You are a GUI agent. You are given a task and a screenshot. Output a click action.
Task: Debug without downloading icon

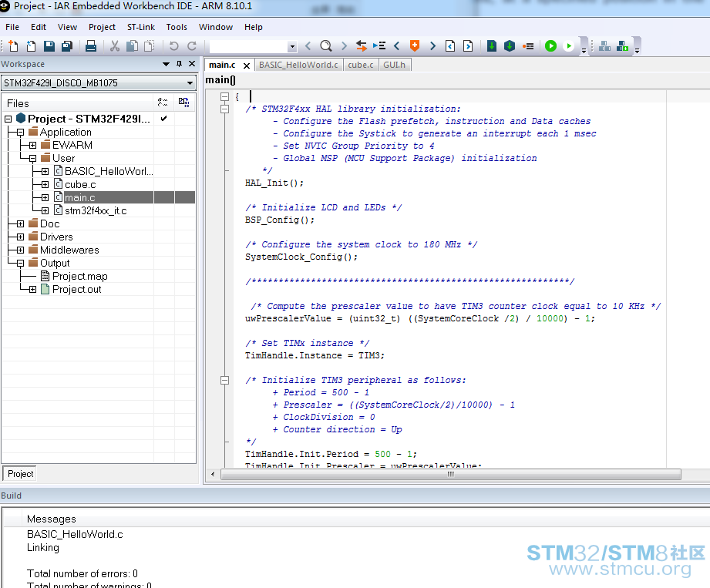pos(569,46)
